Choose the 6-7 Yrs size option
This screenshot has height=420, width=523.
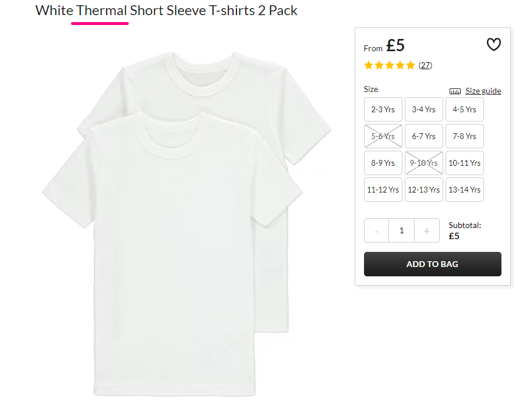click(423, 136)
